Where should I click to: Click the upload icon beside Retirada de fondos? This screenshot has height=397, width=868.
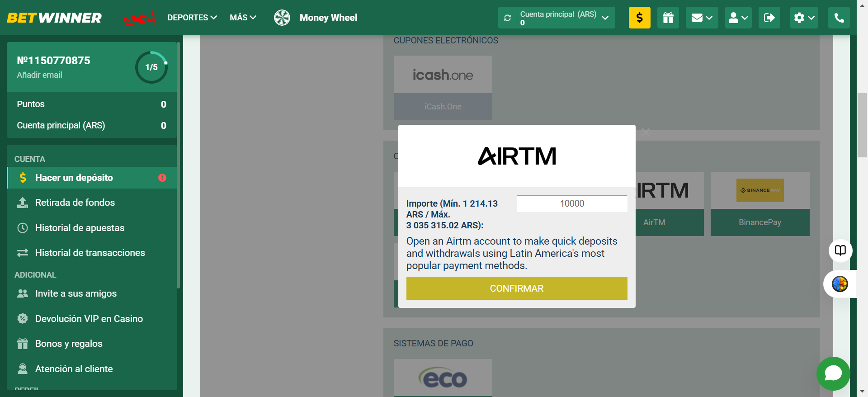[x=23, y=203]
